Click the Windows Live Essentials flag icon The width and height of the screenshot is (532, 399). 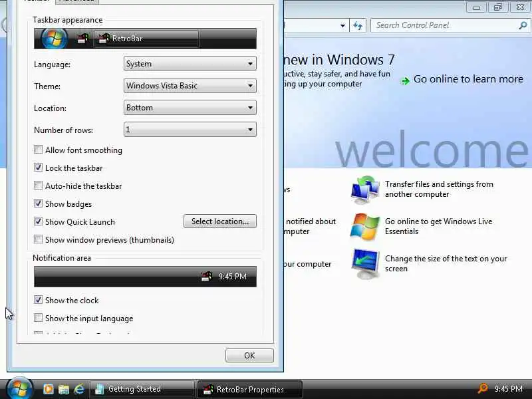click(364, 227)
